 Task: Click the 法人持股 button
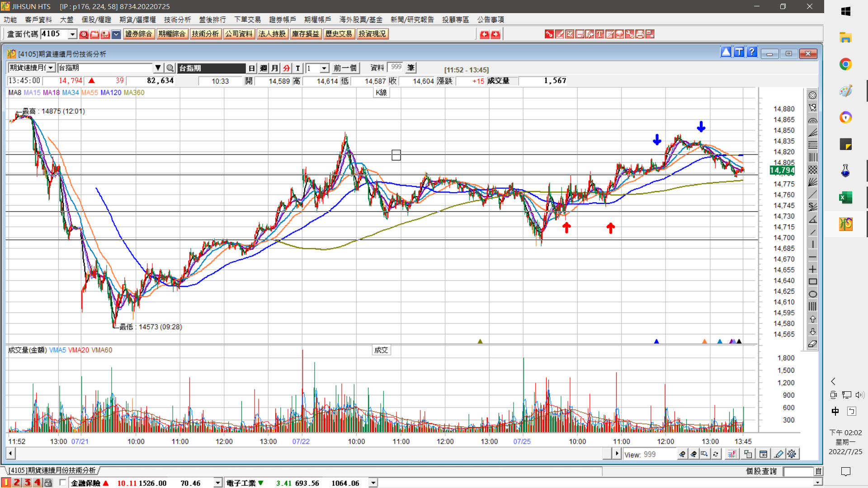272,34
